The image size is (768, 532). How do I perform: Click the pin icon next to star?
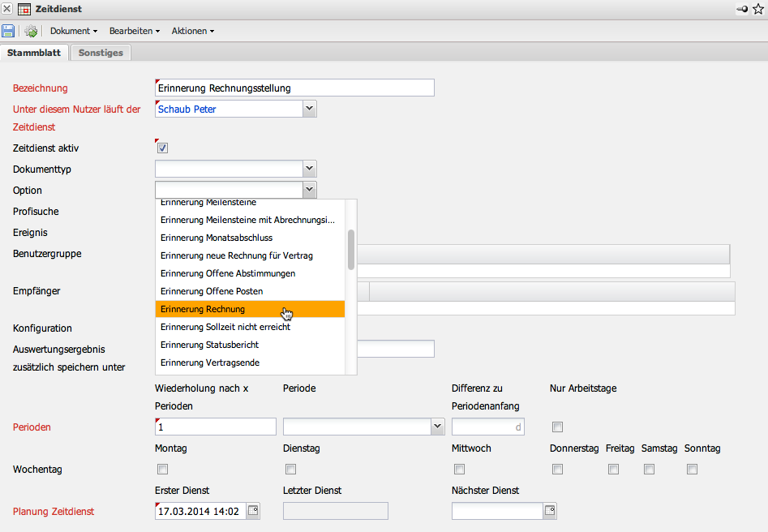742,9
